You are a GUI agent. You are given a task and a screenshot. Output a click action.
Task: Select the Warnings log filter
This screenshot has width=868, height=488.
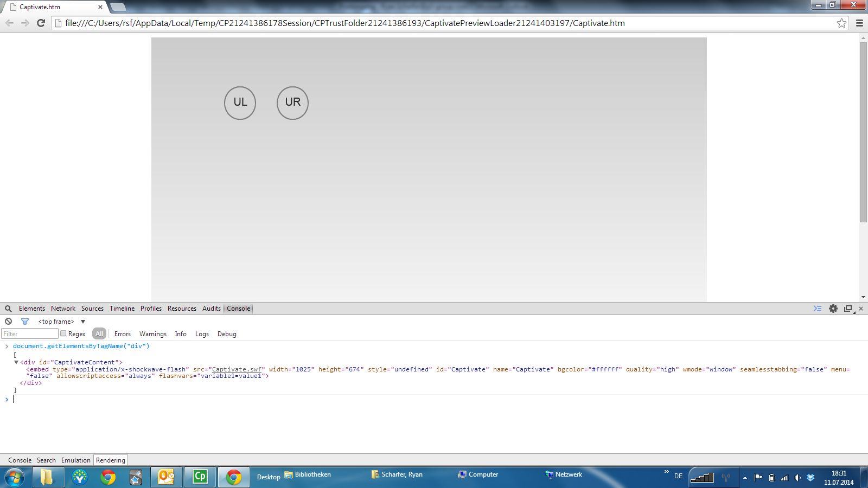[x=152, y=333]
